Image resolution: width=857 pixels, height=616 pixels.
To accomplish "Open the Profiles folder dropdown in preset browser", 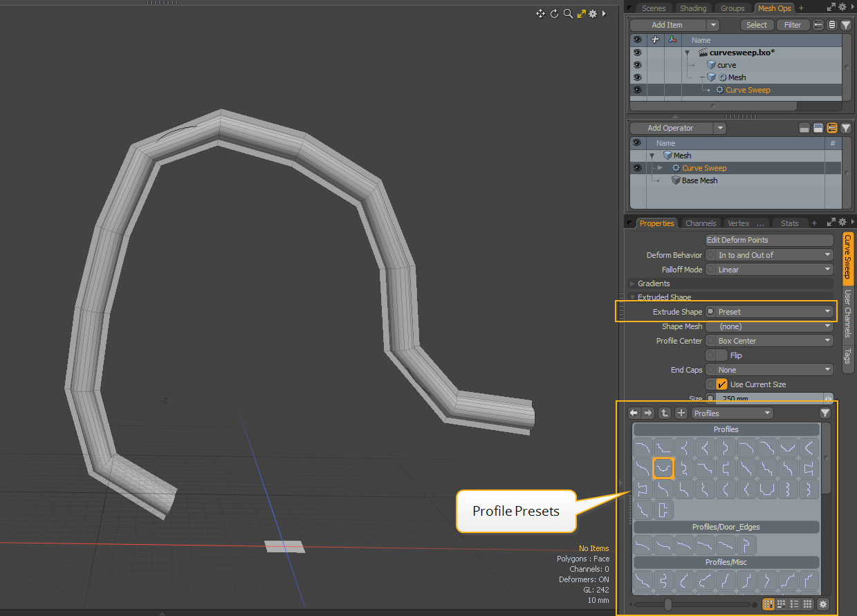I will point(732,413).
